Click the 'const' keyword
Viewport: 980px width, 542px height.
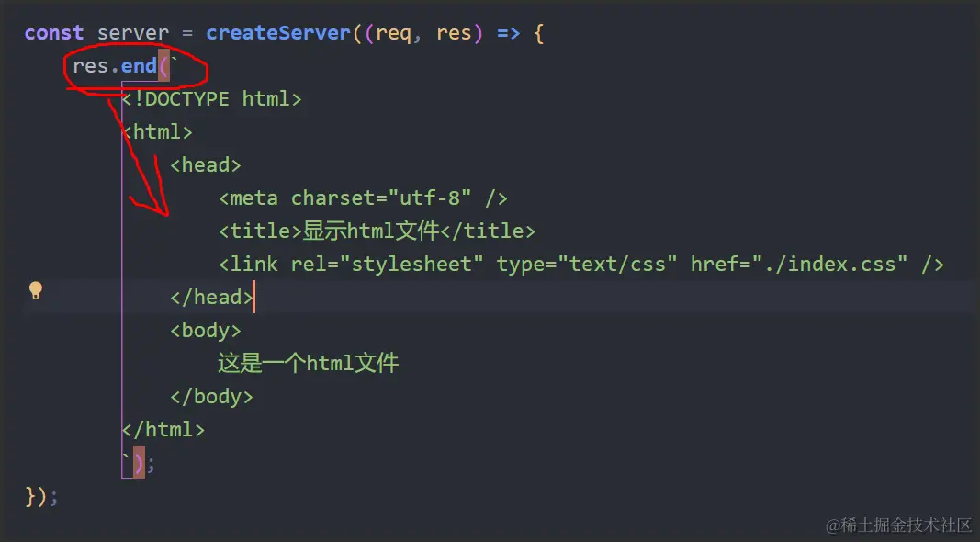(54, 32)
